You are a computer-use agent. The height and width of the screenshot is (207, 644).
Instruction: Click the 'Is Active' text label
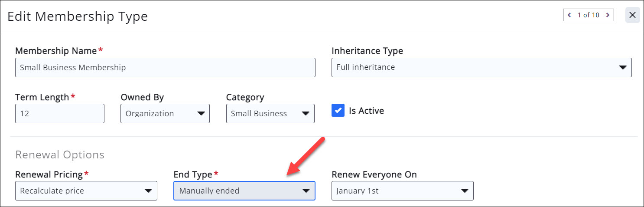coord(366,111)
